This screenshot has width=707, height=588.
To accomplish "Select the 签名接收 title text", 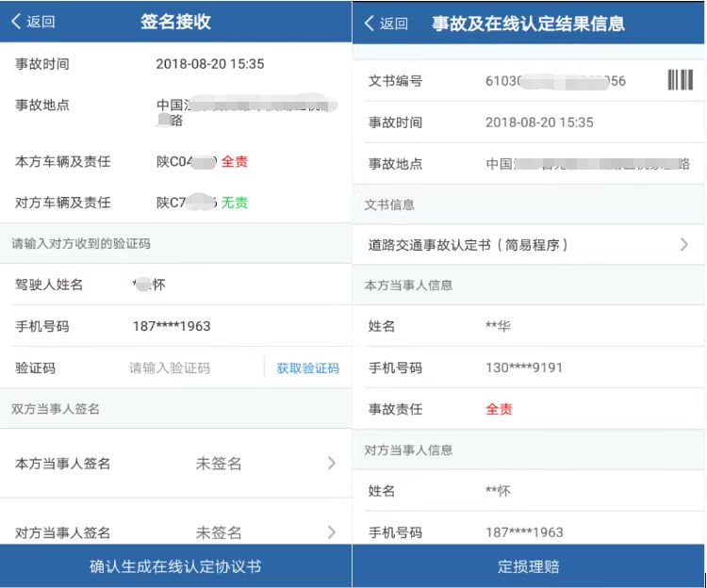I will click(x=175, y=21).
